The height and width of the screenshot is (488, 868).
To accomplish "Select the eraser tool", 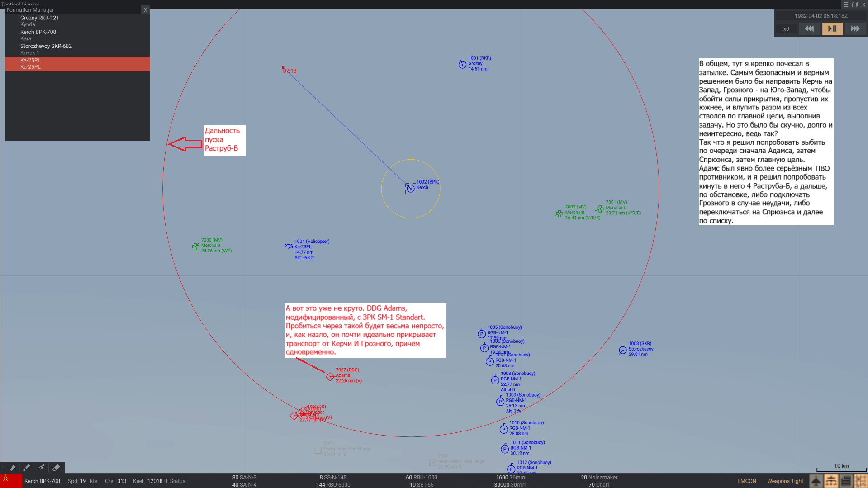I will pyautogui.click(x=56, y=468).
